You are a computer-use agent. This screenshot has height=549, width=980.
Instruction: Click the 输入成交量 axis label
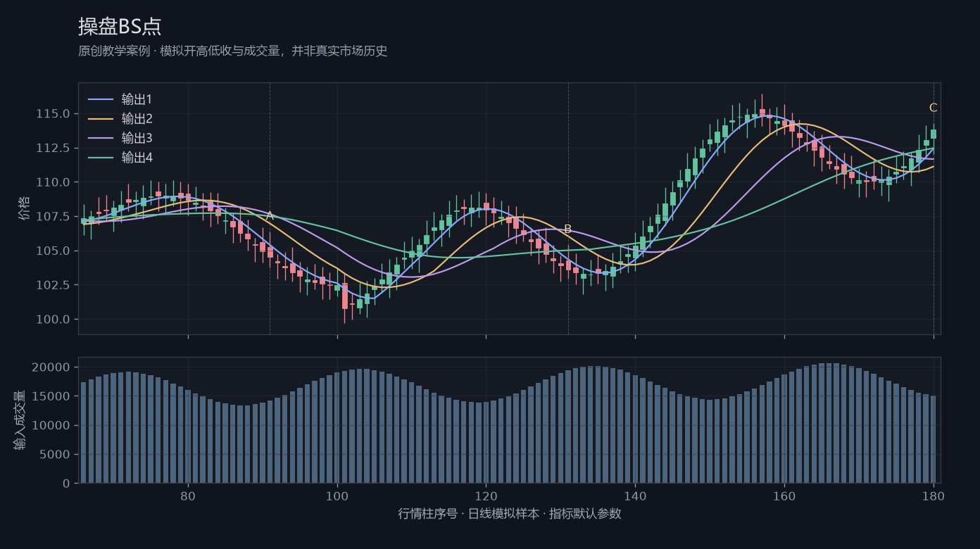(x=19, y=420)
